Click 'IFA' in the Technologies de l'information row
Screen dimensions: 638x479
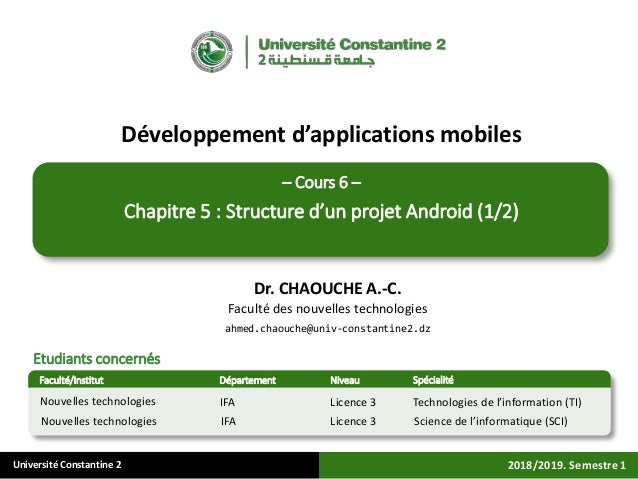227,402
